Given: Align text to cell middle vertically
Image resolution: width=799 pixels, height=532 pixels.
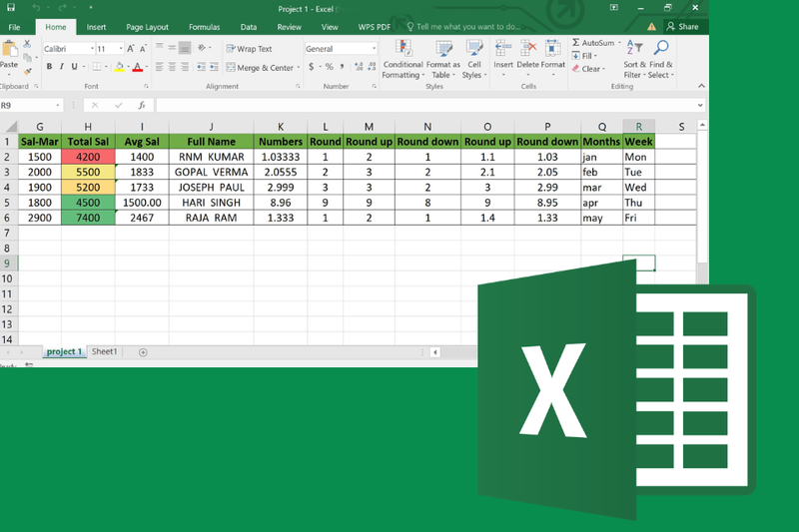Looking at the screenshot, I should click(172, 47).
